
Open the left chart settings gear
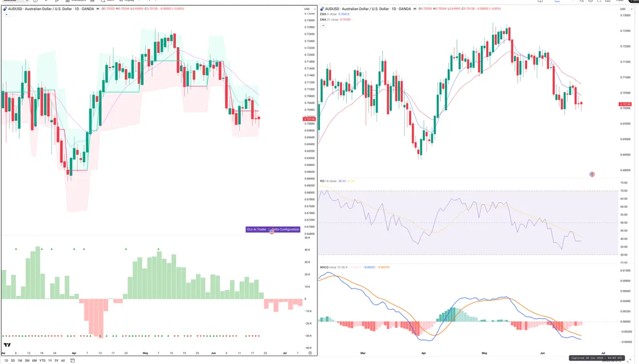coord(310,353)
